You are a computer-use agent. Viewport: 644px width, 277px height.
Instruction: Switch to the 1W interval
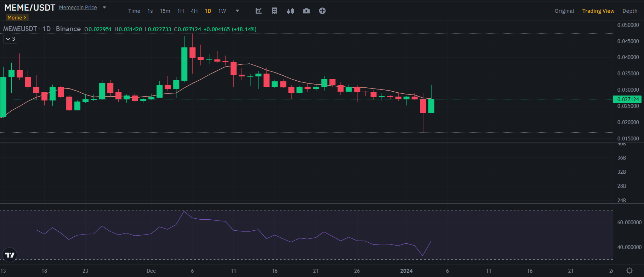(222, 11)
